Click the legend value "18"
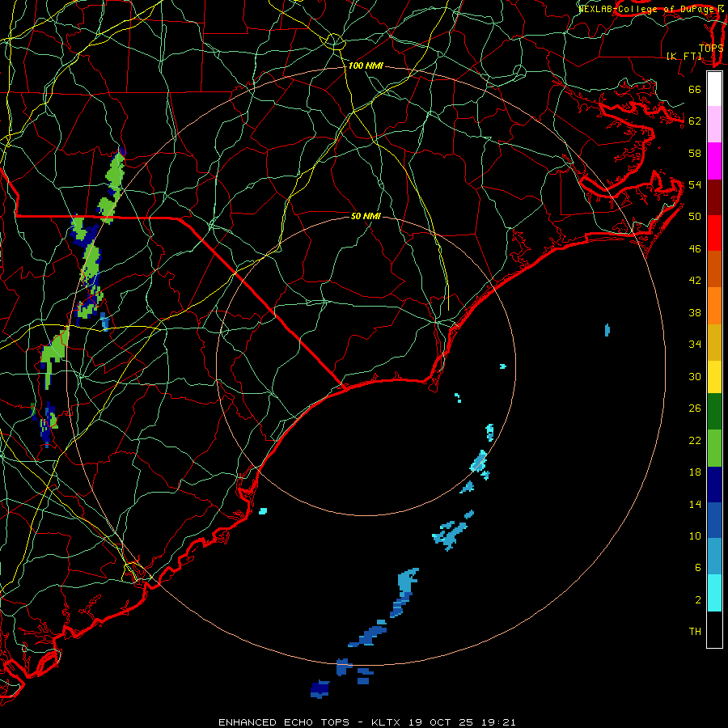The image size is (728, 728). (x=695, y=472)
